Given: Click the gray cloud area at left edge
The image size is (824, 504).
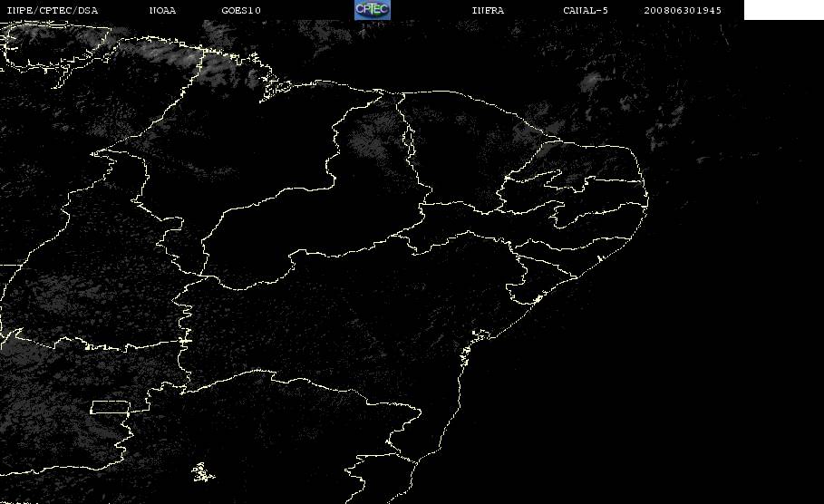Looking at the screenshot, I should pyautogui.click(x=15, y=352).
